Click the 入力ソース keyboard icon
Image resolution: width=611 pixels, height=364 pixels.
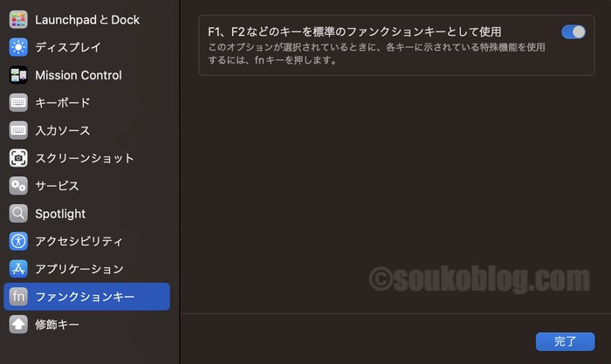18,130
